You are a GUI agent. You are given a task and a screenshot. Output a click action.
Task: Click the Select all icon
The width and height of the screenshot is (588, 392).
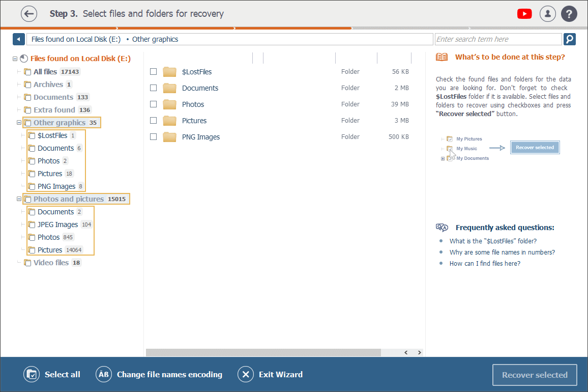(x=32, y=375)
